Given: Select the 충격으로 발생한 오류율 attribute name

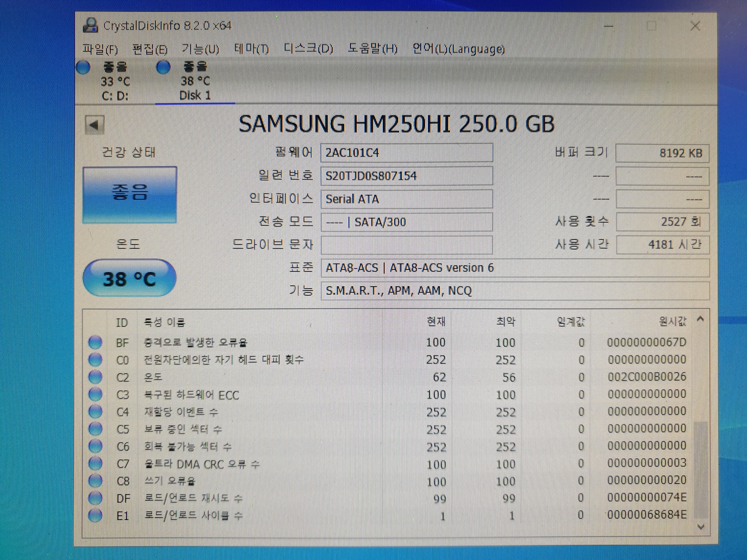Looking at the screenshot, I should (x=195, y=343).
